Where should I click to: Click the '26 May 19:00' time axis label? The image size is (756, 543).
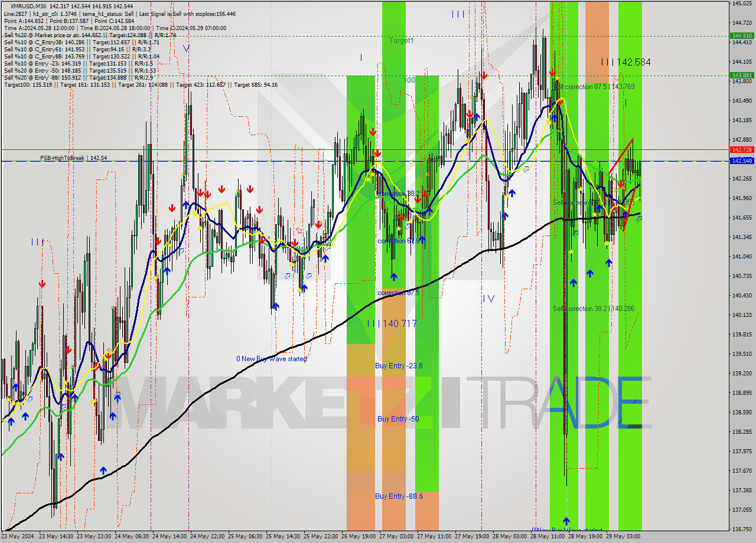pos(358,537)
